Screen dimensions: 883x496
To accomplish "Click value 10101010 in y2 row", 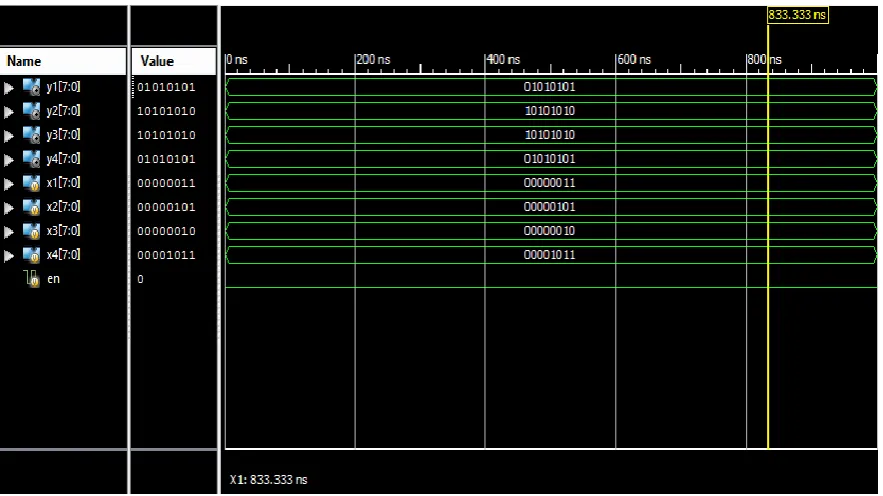I will (166, 111).
